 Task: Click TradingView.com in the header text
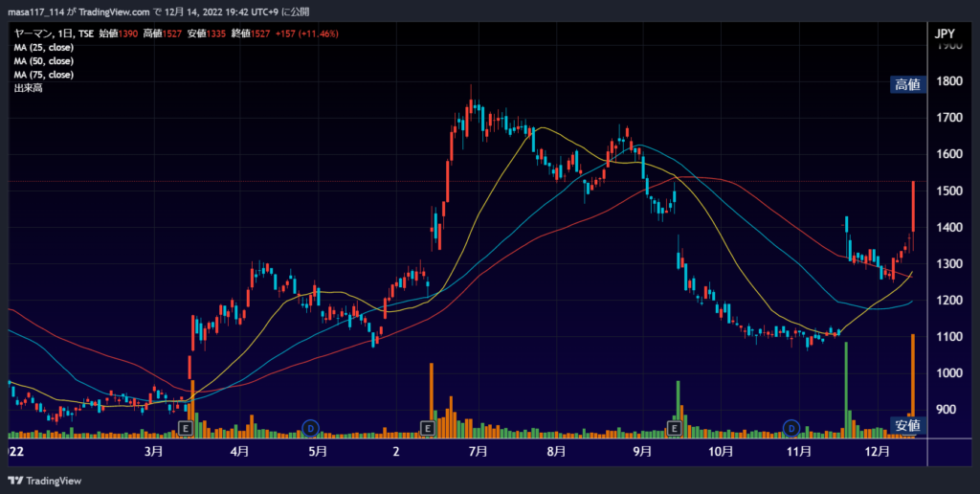pos(115,11)
